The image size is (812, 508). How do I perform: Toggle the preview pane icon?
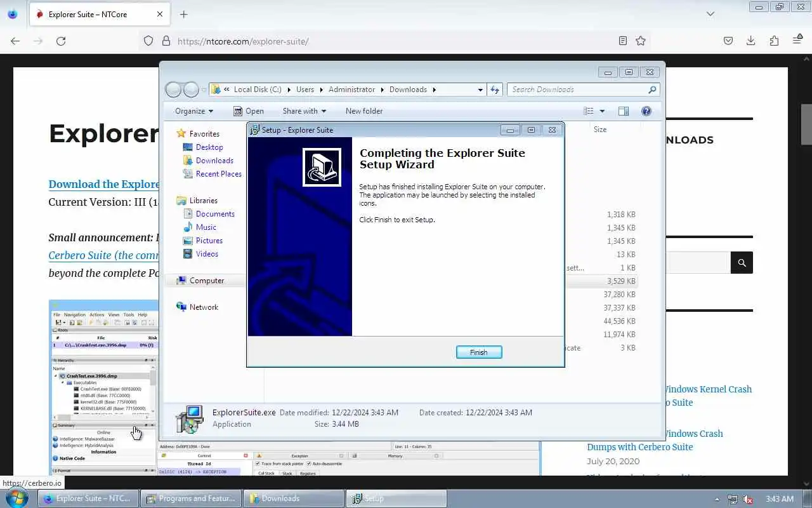[624, 111]
